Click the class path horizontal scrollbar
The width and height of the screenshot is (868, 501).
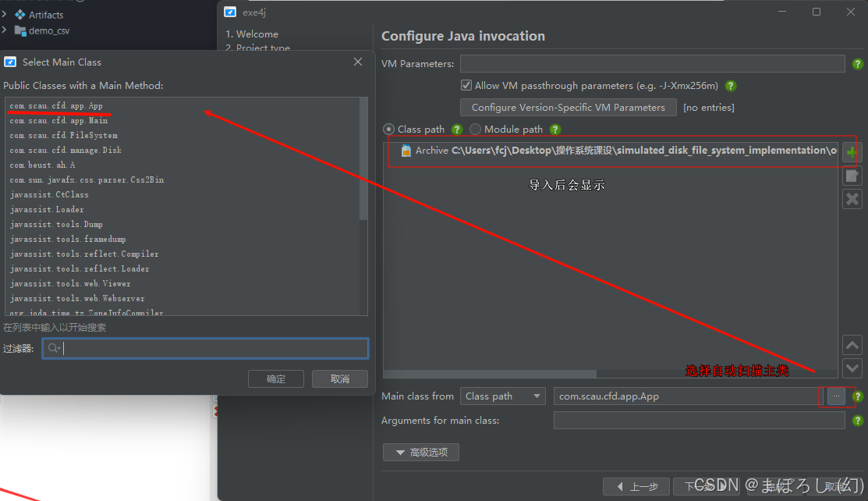(490, 374)
